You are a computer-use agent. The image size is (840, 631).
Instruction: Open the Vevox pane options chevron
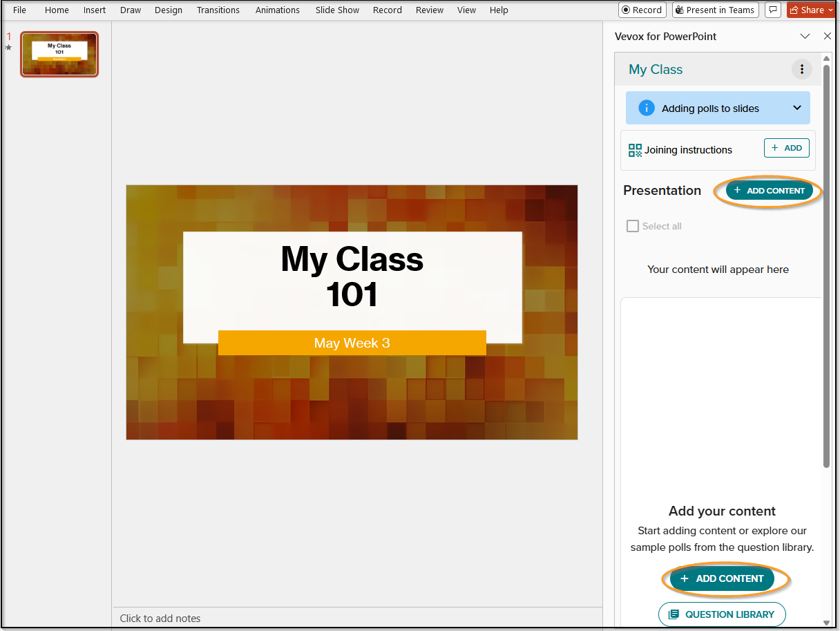tap(805, 36)
